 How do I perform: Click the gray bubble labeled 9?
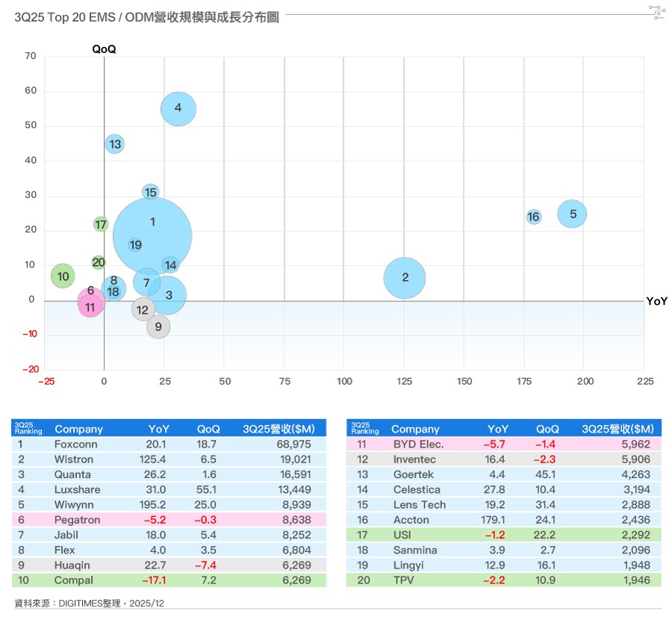click(x=158, y=326)
